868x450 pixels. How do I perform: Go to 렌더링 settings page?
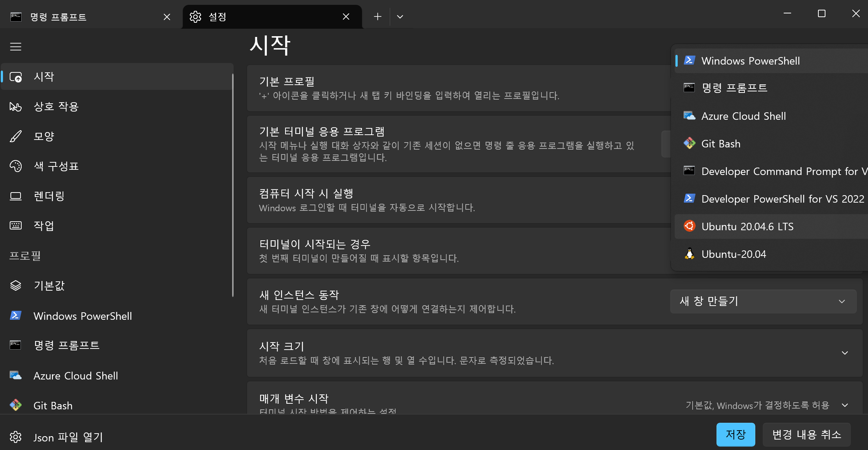(117, 196)
